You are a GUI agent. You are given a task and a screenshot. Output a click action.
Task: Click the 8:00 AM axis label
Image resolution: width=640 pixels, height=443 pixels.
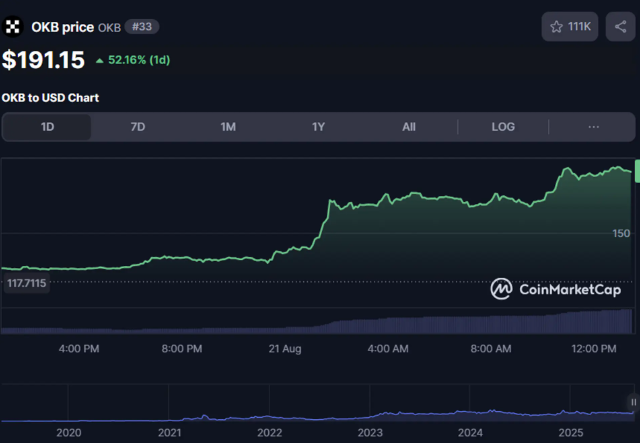click(x=491, y=349)
